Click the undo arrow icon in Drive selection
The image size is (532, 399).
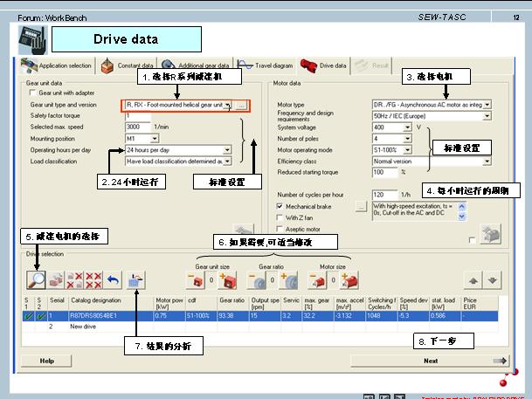point(113,280)
